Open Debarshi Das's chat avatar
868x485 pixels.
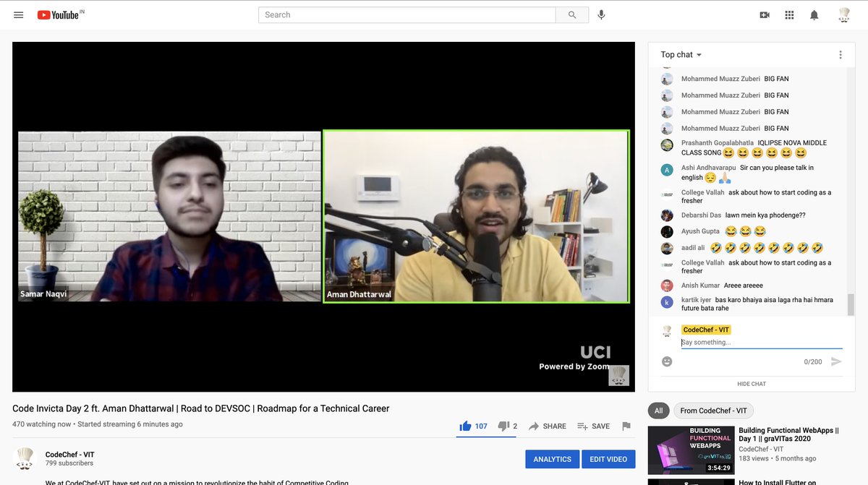tap(667, 215)
